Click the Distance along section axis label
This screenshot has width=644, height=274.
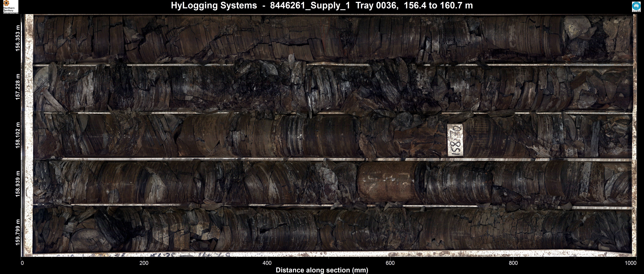coord(322,270)
